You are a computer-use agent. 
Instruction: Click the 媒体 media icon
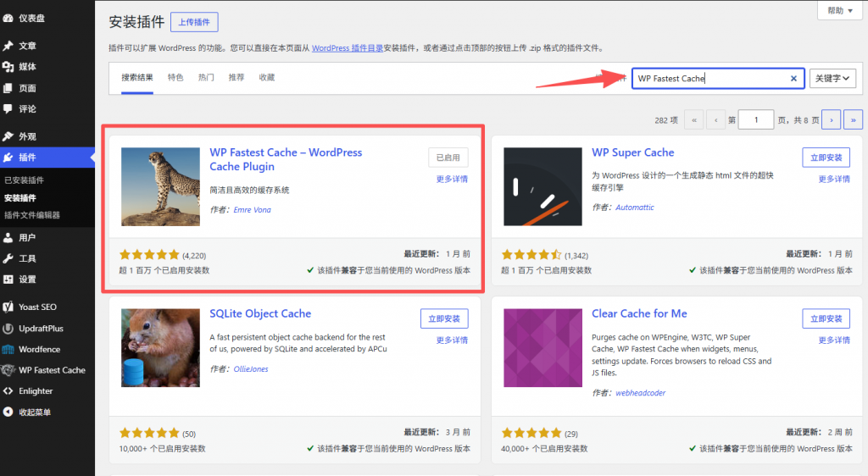[8, 67]
